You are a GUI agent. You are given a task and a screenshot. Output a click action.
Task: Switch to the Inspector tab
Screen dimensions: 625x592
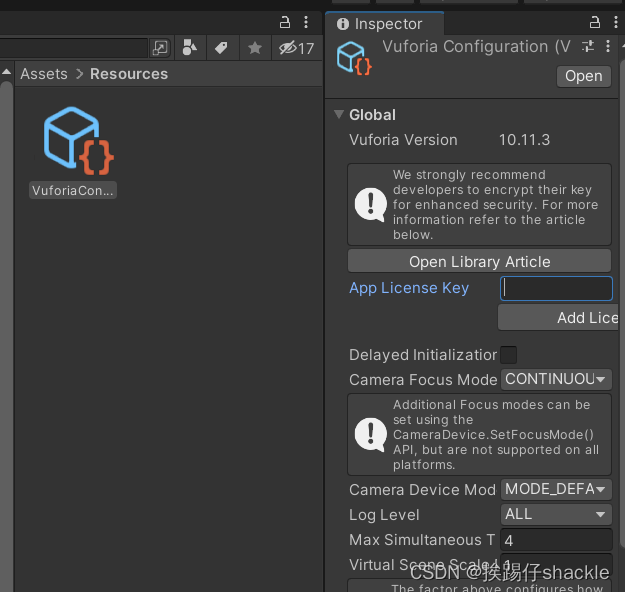coord(385,24)
